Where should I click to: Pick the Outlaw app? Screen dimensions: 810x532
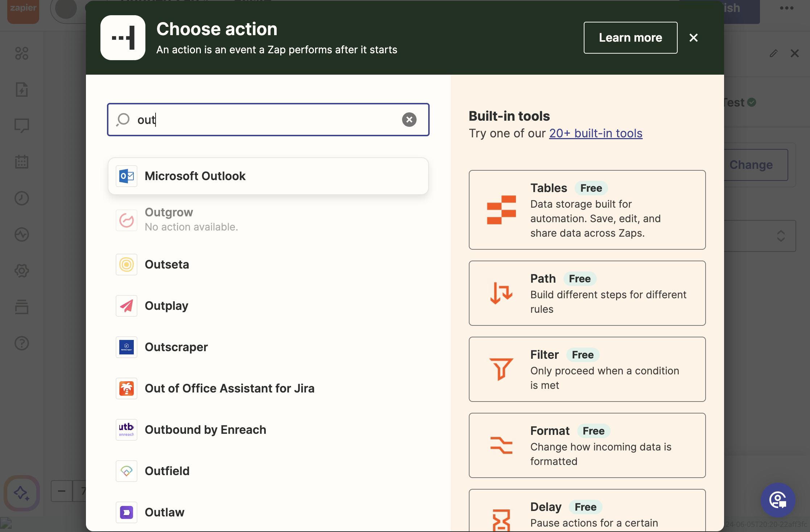(x=268, y=512)
